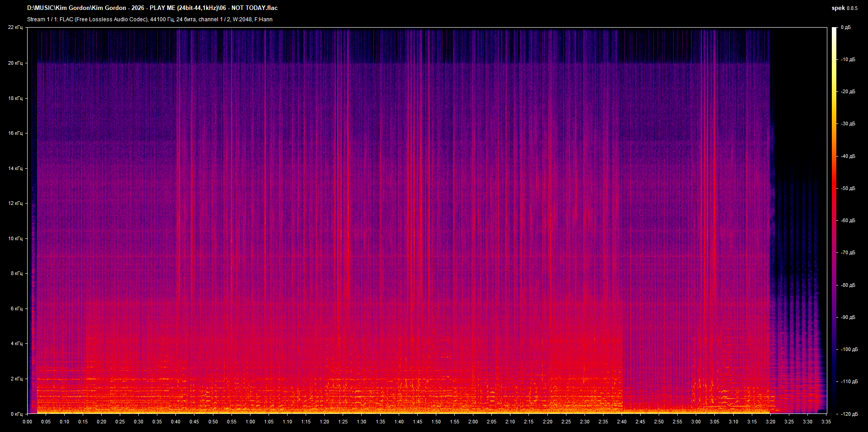Click the -60 дБ legend label
This screenshot has height=432, width=868.
847,221
